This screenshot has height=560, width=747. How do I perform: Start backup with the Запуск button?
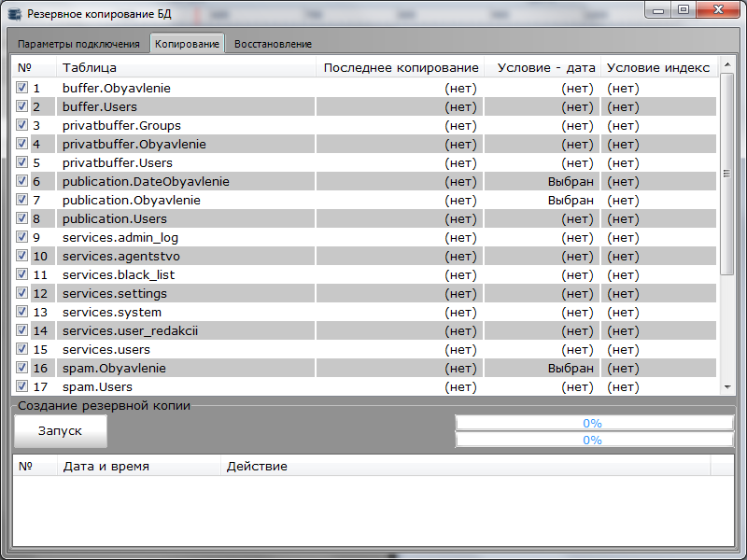[x=61, y=431]
